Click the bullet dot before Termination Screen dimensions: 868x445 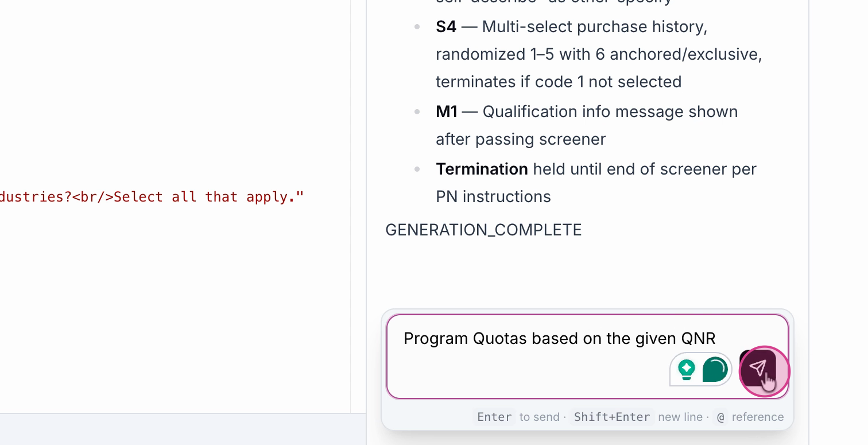click(x=417, y=169)
